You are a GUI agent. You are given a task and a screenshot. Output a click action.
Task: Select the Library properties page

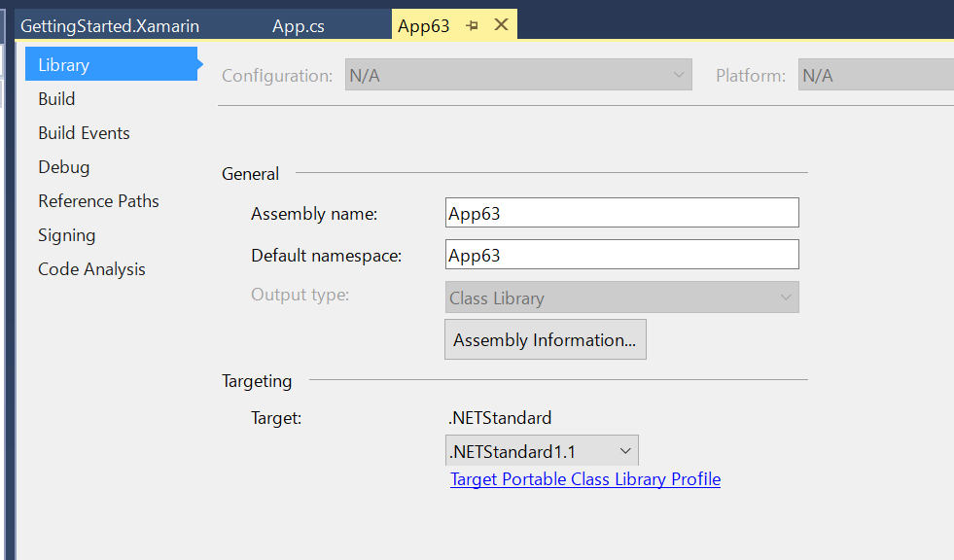coord(111,64)
